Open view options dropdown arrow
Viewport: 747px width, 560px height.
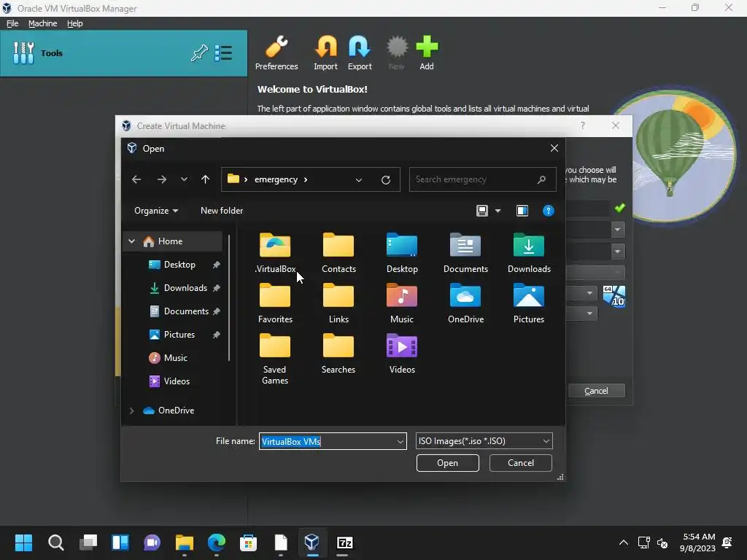coord(498,211)
